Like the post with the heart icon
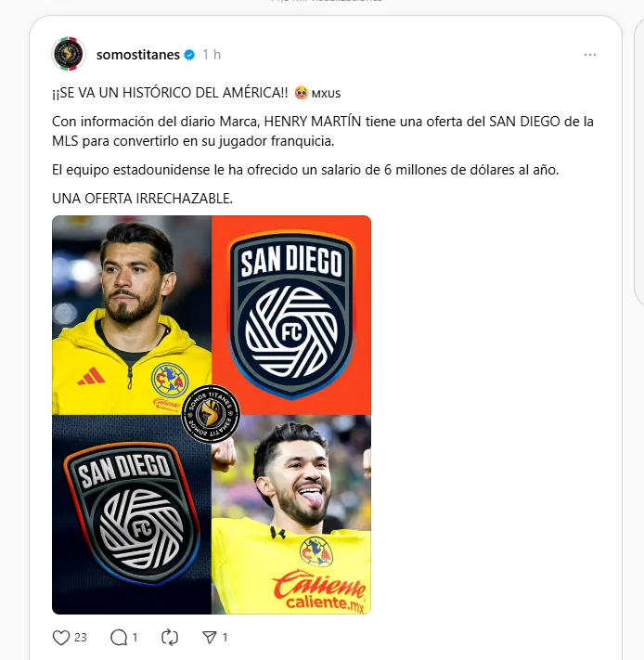Viewport: 644px width, 660px height. [x=60, y=638]
